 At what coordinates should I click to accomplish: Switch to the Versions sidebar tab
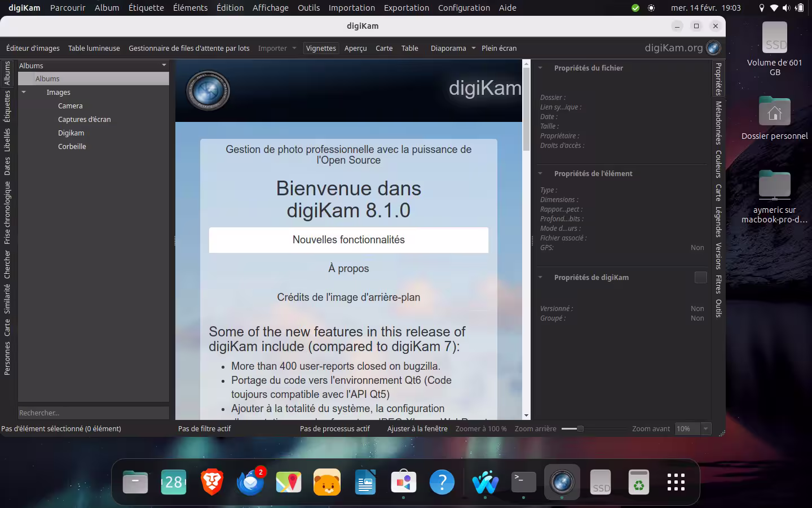pyautogui.click(x=718, y=256)
